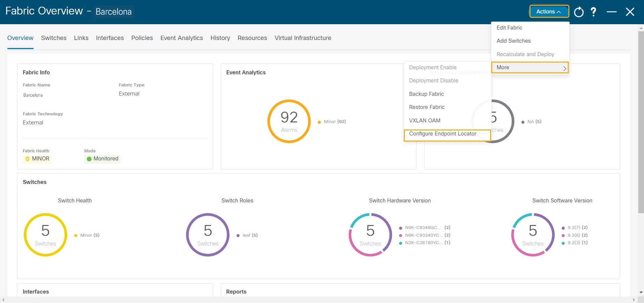Open the help question mark icon

click(594, 12)
